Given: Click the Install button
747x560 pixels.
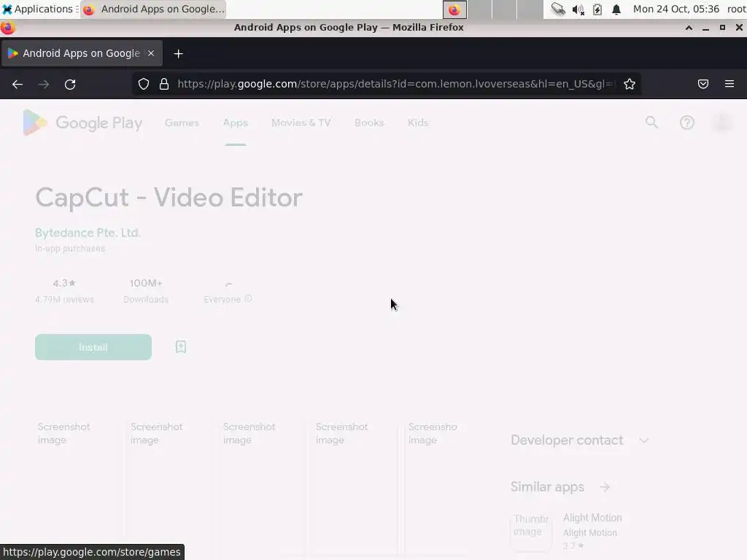Looking at the screenshot, I should point(93,347).
